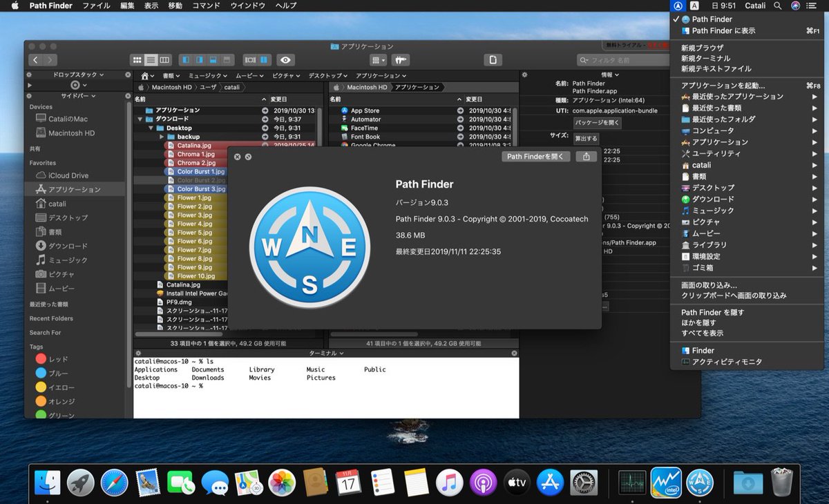Open the Home favorites dropdown
This screenshot has width=829, height=504.
[x=148, y=75]
